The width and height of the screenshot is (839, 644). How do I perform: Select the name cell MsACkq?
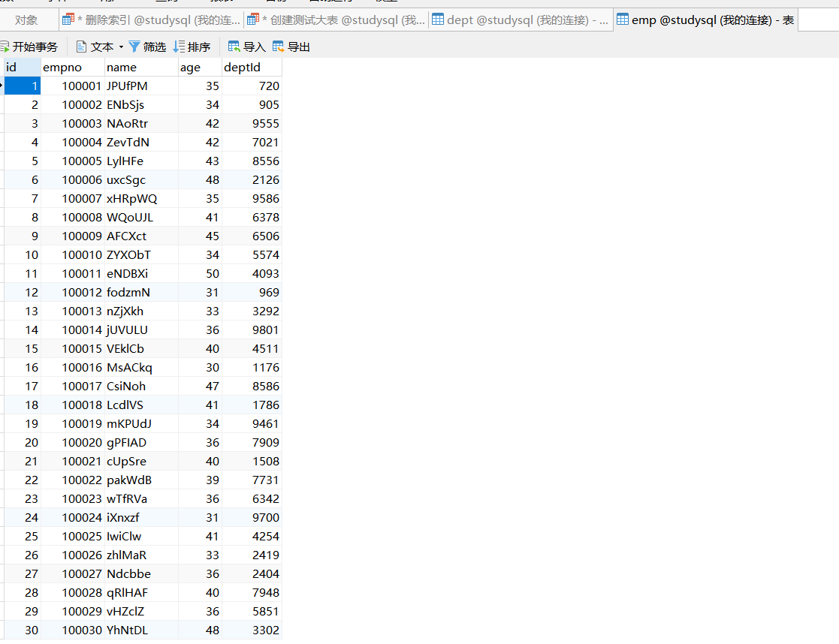tap(140, 368)
